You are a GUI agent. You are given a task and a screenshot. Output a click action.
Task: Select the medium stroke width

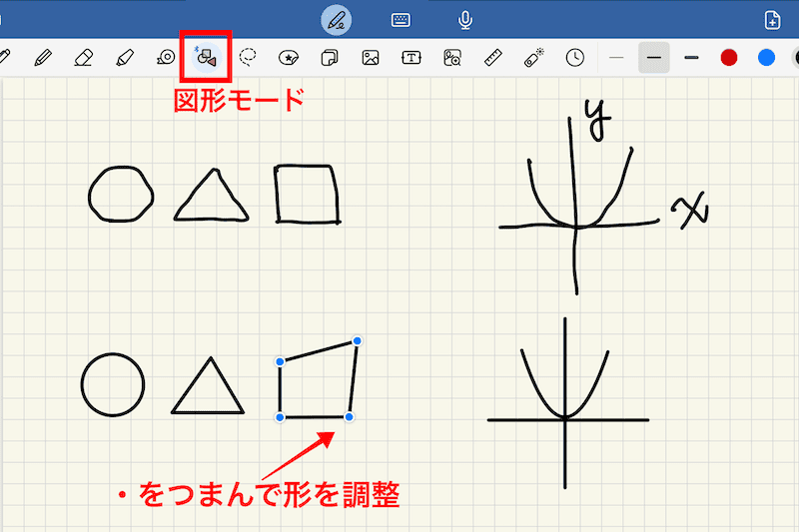(x=654, y=58)
